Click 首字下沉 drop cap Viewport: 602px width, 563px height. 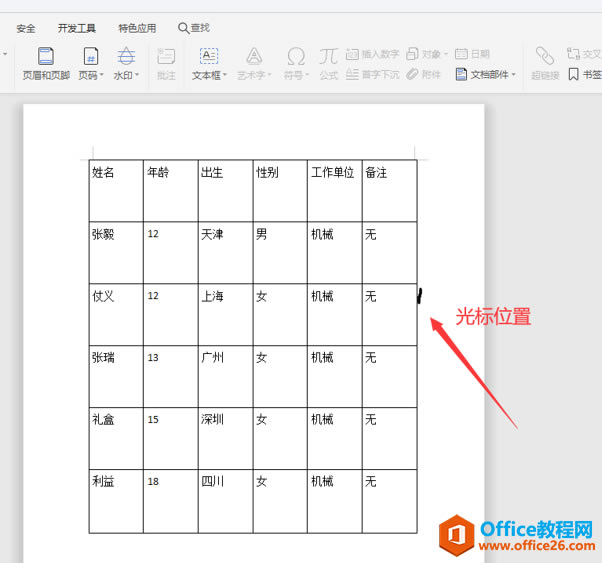point(372,74)
